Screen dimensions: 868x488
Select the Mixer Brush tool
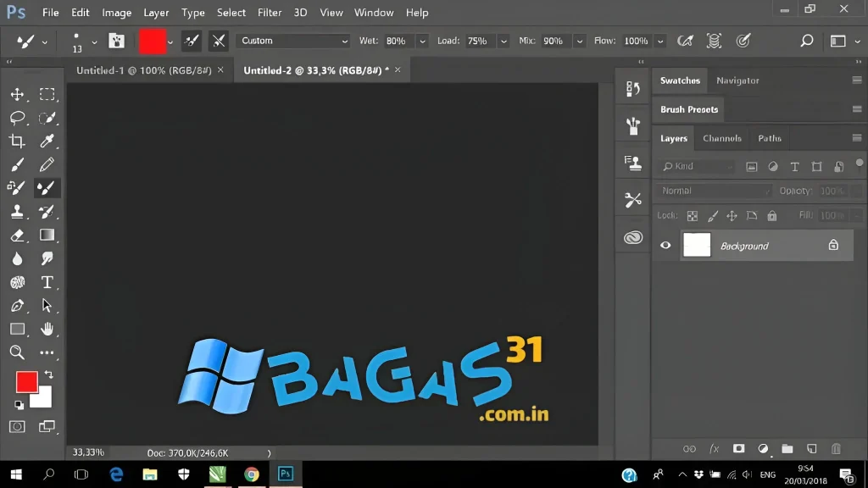(x=47, y=188)
